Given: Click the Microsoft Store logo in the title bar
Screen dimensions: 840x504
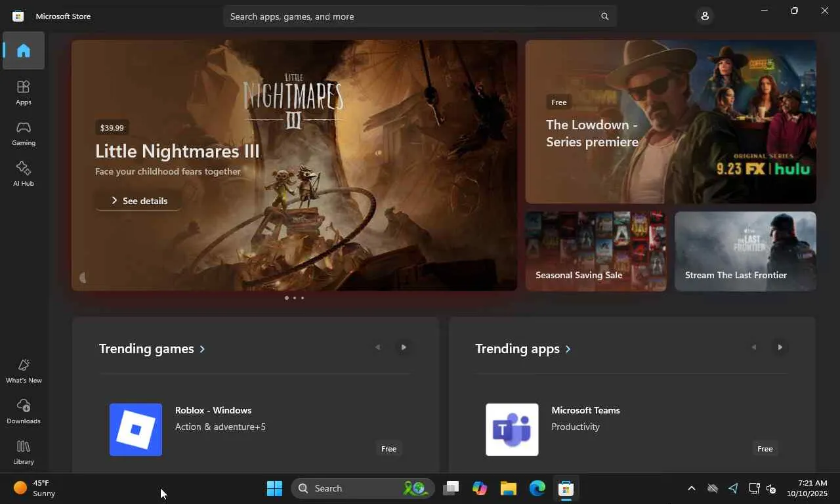Looking at the screenshot, I should (x=18, y=16).
